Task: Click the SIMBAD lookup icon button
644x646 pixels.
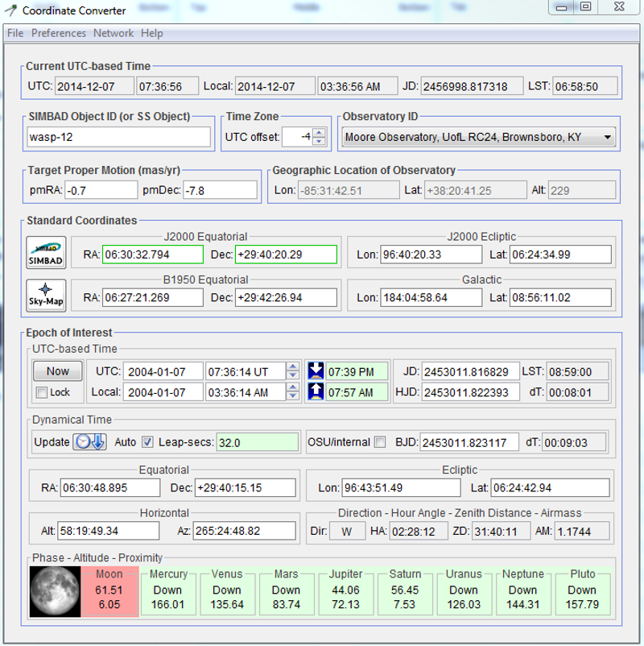Action: point(46,251)
